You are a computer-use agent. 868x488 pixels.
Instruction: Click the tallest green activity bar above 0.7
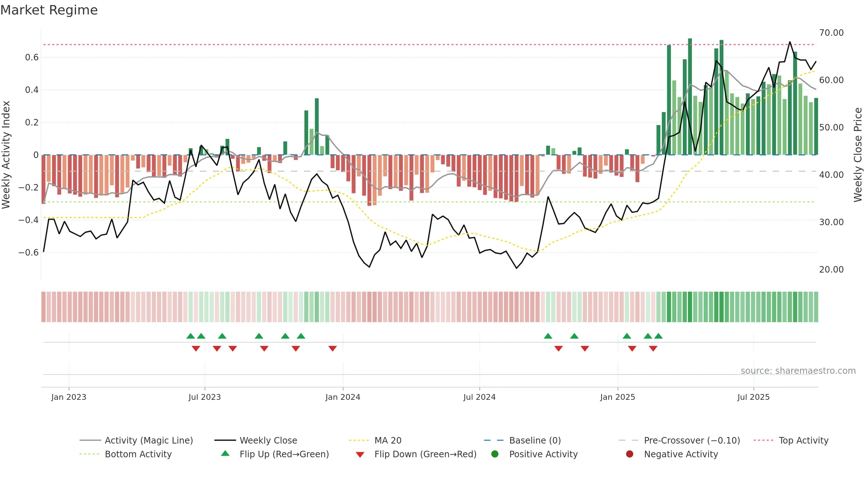click(x=690, y=97)
